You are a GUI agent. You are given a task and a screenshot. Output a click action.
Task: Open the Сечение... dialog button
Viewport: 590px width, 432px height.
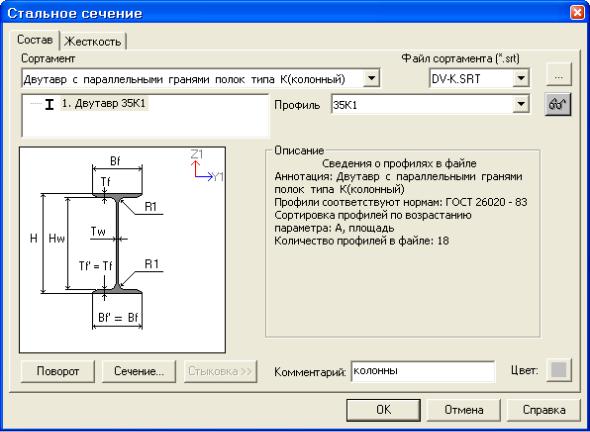tap(139, 371)
